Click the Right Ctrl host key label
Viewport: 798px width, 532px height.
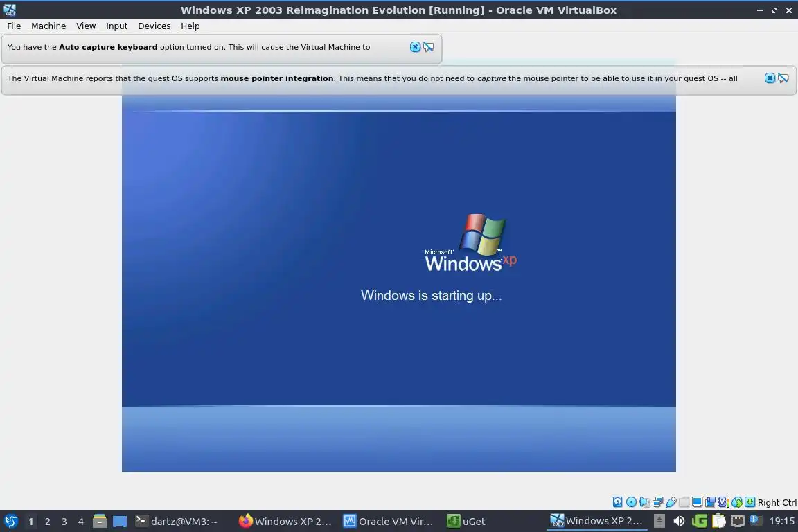coord(777,502)
